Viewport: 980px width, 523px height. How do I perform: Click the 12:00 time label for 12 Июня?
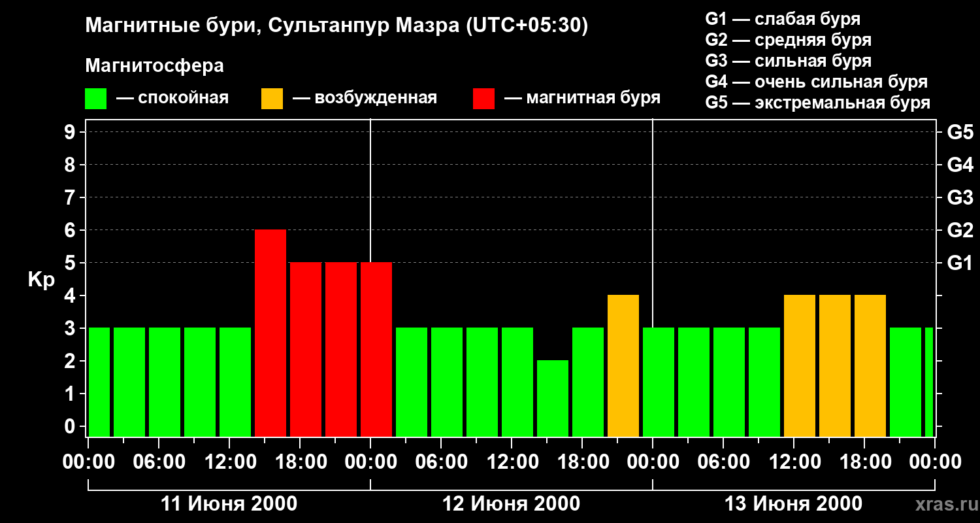[512, 462]
